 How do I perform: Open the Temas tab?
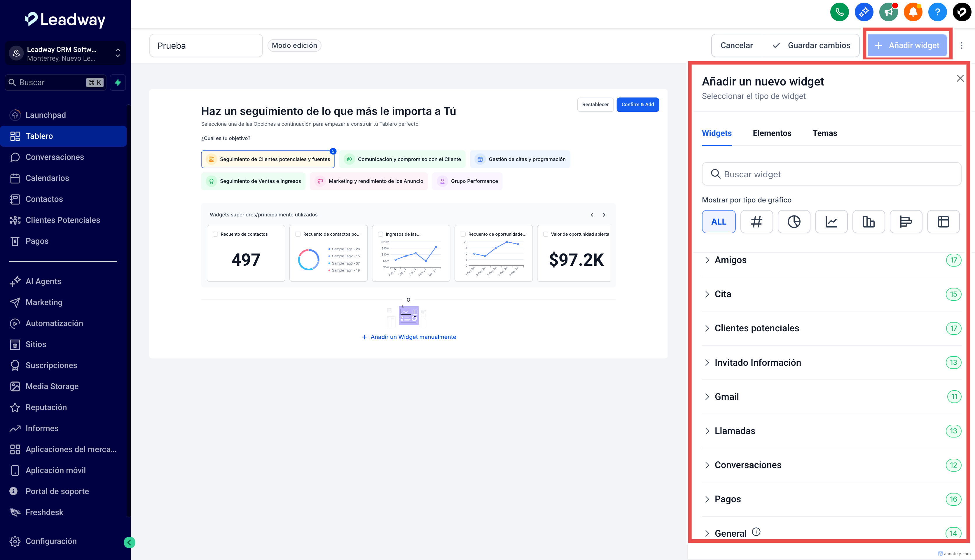click(x=824, y=133)
